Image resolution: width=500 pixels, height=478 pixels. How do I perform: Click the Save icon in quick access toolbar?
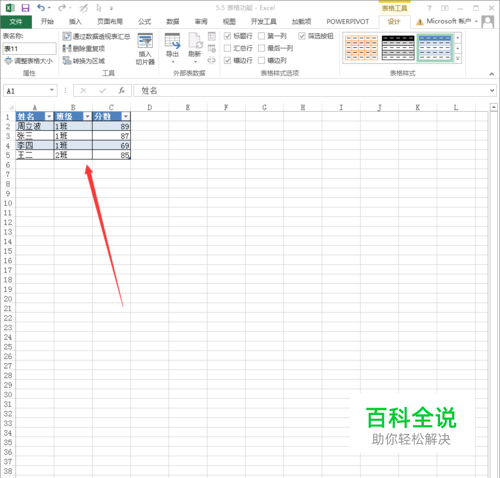pos(25,8)
